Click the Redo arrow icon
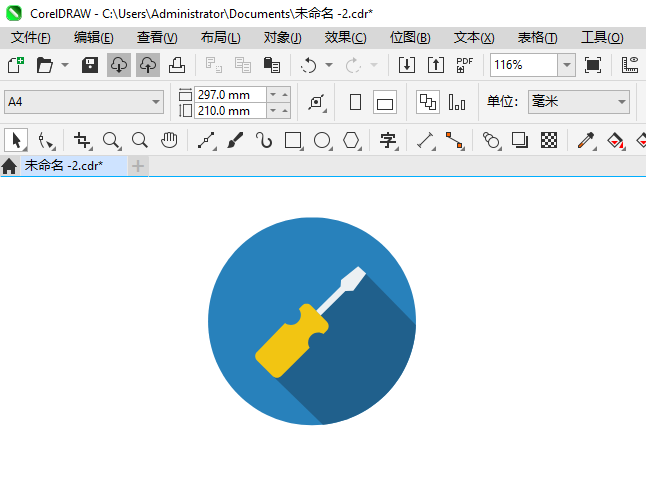This screenshot has width=646, height=503. pos(353,65)
